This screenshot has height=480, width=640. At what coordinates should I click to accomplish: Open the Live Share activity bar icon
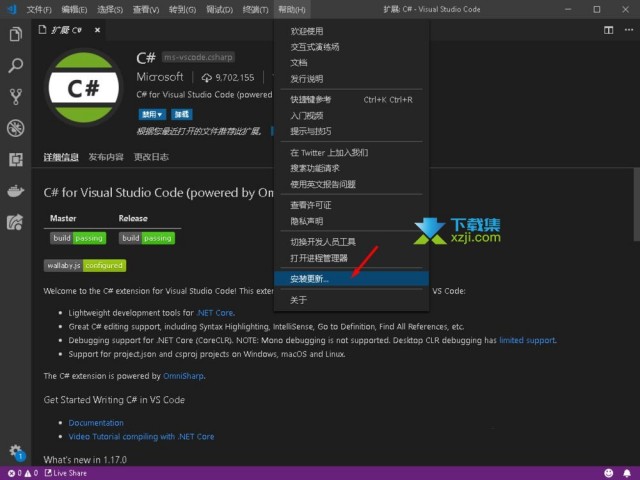coord(15,222)
